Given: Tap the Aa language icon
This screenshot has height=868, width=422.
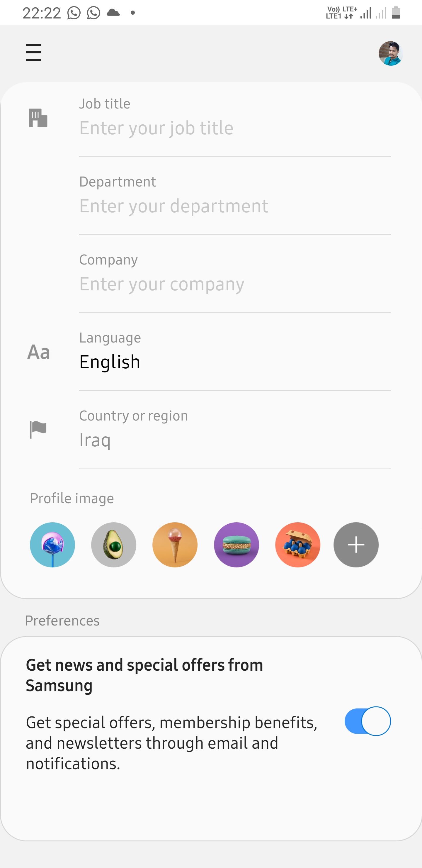Looking at the screenshot, I should [x=38, y=352].
